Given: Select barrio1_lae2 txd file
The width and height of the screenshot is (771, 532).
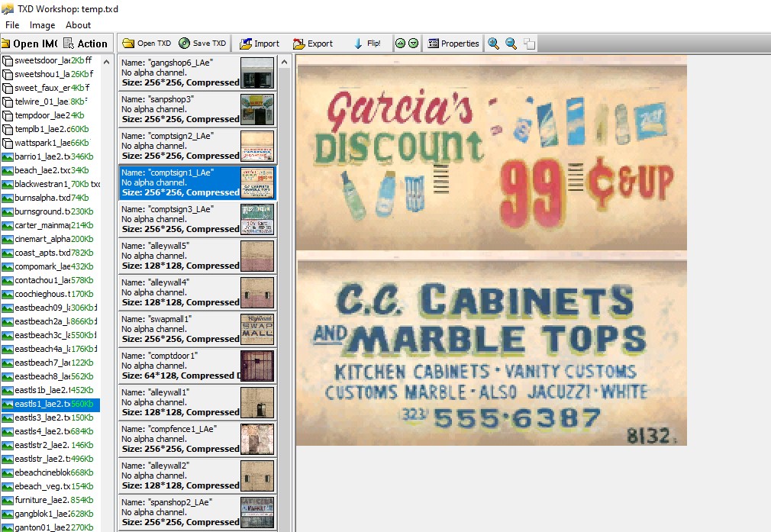Looking at the screenshot, I should point(50,156).
